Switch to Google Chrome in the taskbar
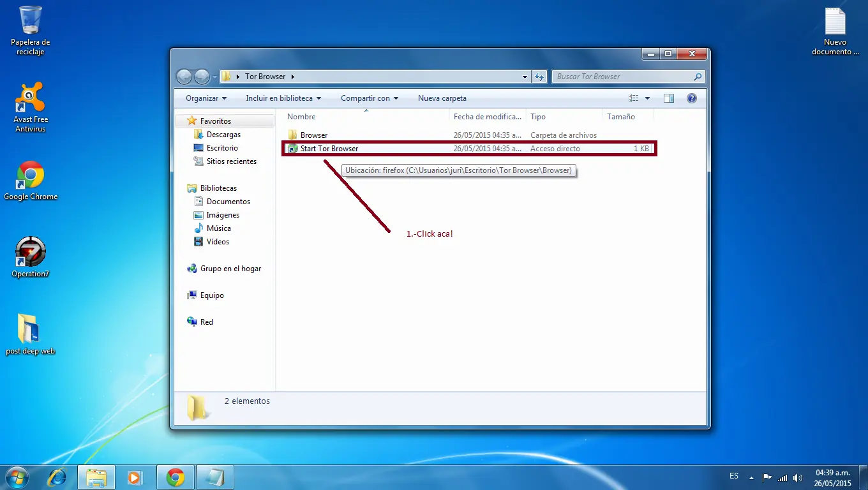The width and height of the screenshot is (868, 490). point(176,477)
